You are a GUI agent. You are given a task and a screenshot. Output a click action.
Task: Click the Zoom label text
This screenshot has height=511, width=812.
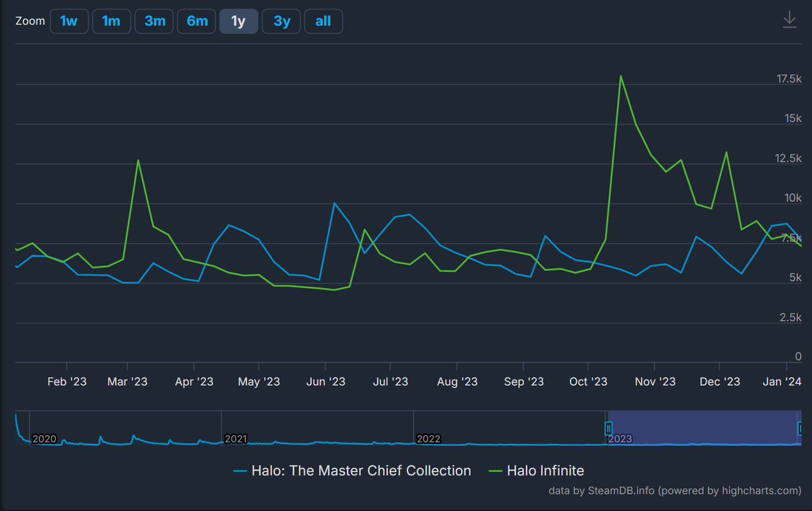click(31, 21)
